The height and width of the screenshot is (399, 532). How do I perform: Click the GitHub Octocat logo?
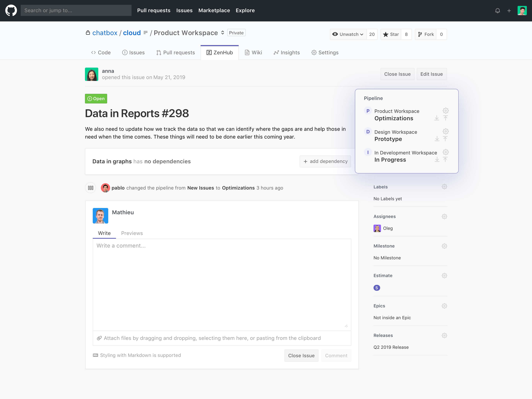click(x=11, y=11)
